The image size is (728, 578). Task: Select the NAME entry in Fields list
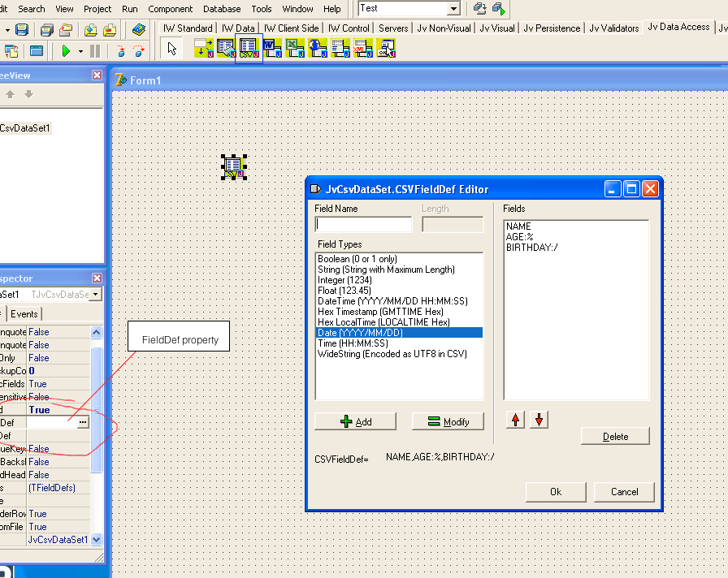pos(518,226)
